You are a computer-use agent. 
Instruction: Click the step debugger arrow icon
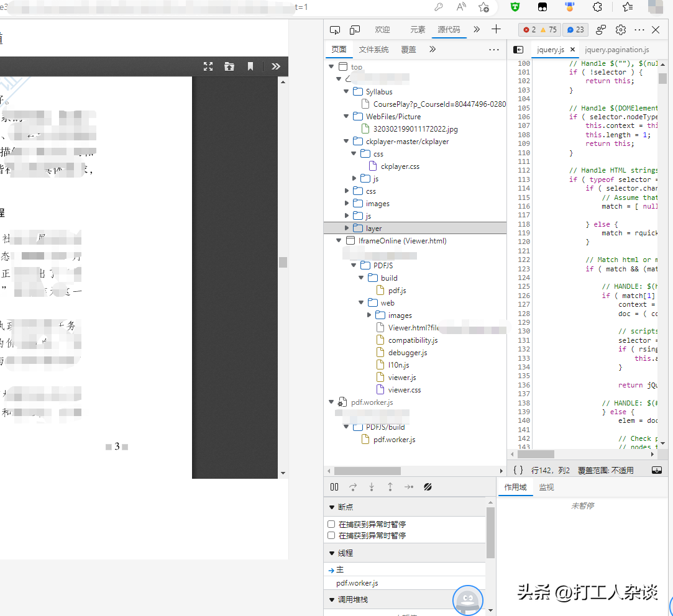click(x=409, y=487)
